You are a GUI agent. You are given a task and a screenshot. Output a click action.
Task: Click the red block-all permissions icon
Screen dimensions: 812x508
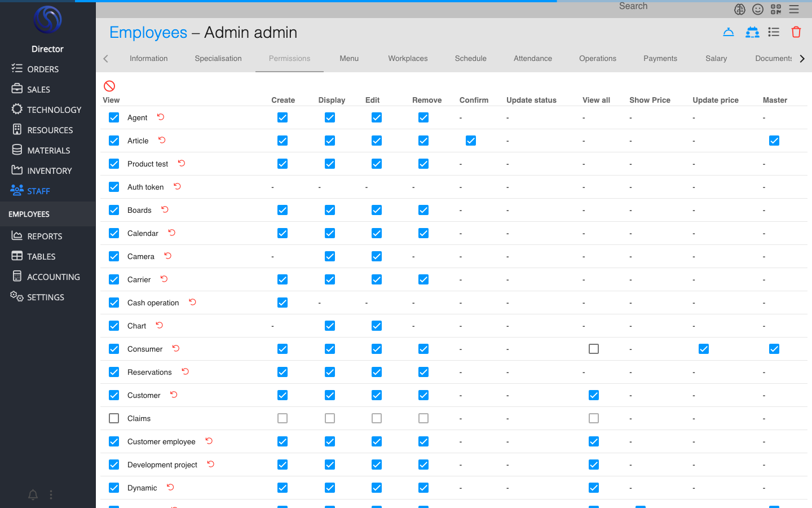pyautogui.click(x=109, y=86)
